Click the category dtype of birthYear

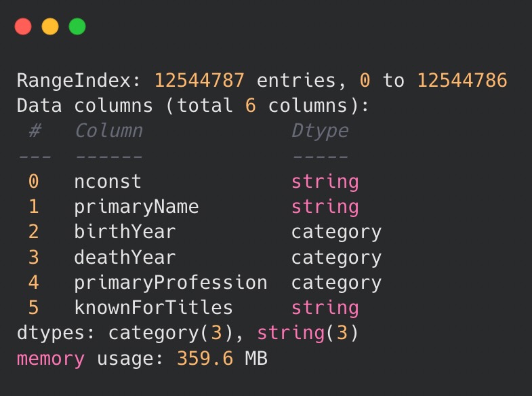tap(337, 233)
